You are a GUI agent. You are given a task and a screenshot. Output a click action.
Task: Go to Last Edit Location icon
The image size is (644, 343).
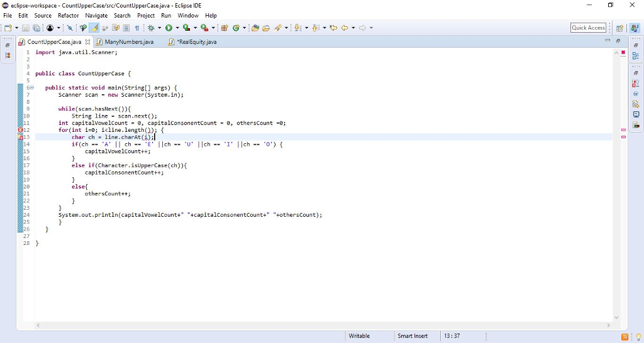coord(333,28)
